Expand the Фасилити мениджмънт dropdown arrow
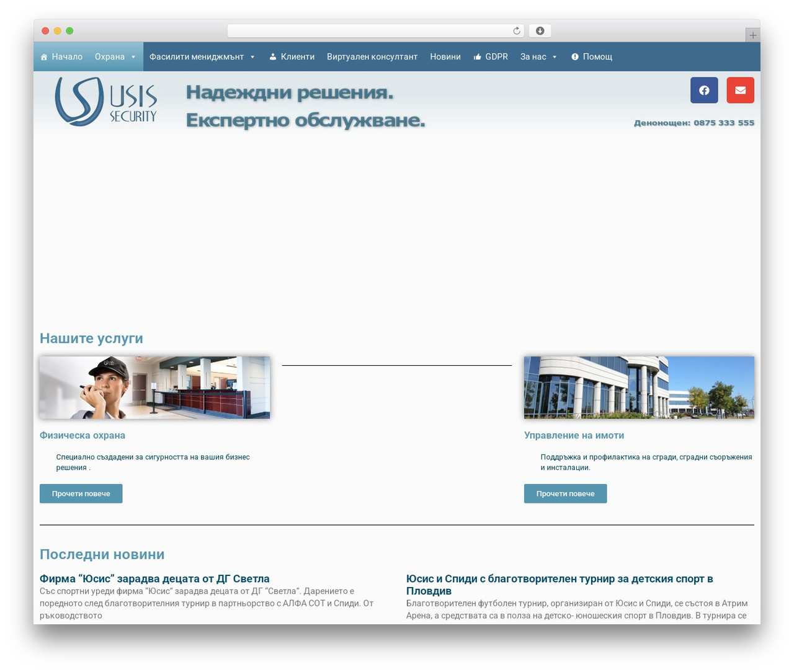Image resolution: width=794 pixels, height=672 pixels. pos(252,57)
